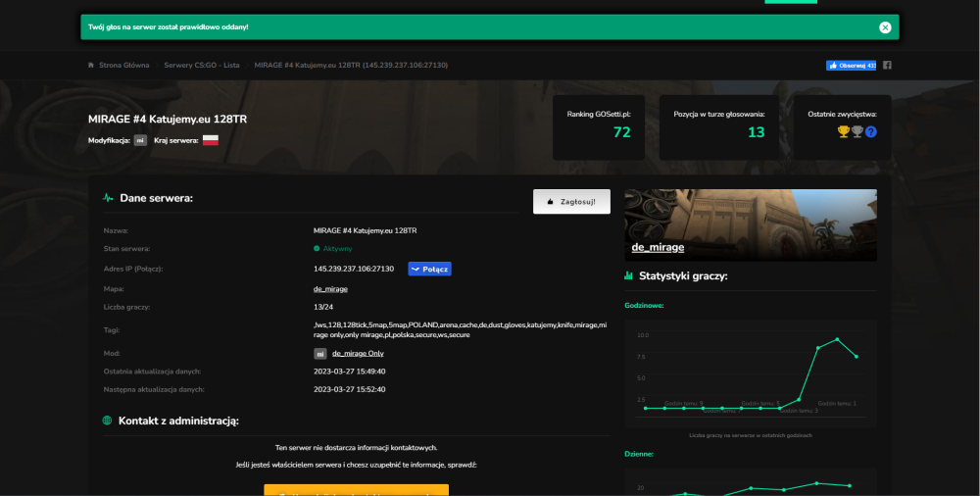
Task: Dismiss the green vote confirmation banner
Action: (884, 26)
